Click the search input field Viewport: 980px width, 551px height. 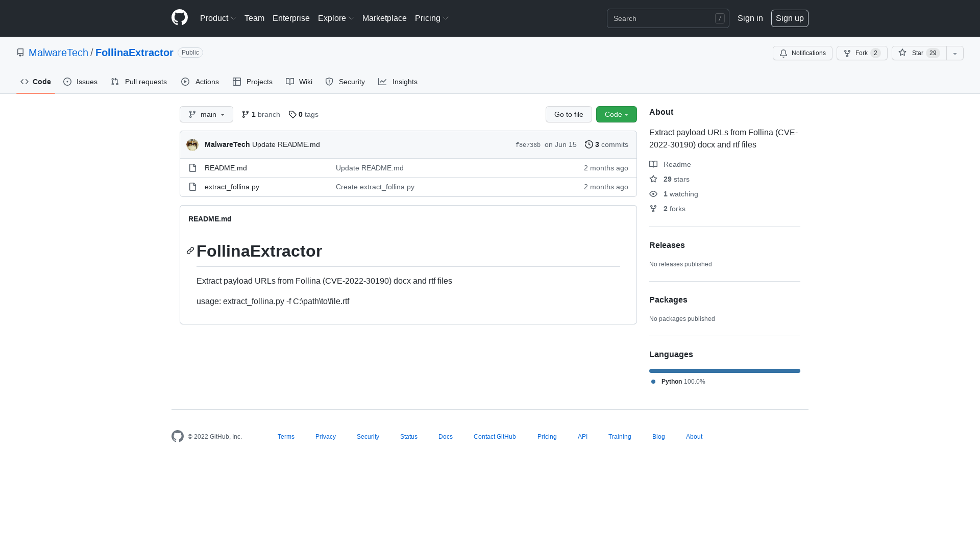click(668, 18)
